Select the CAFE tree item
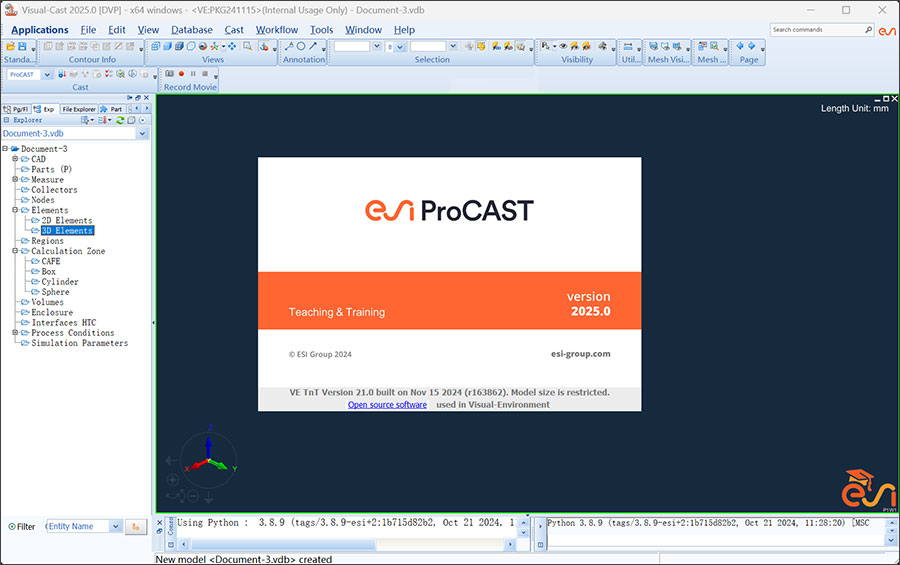This screenshot has height=565, width=900. pyautogui.click(x=51, y=261)
